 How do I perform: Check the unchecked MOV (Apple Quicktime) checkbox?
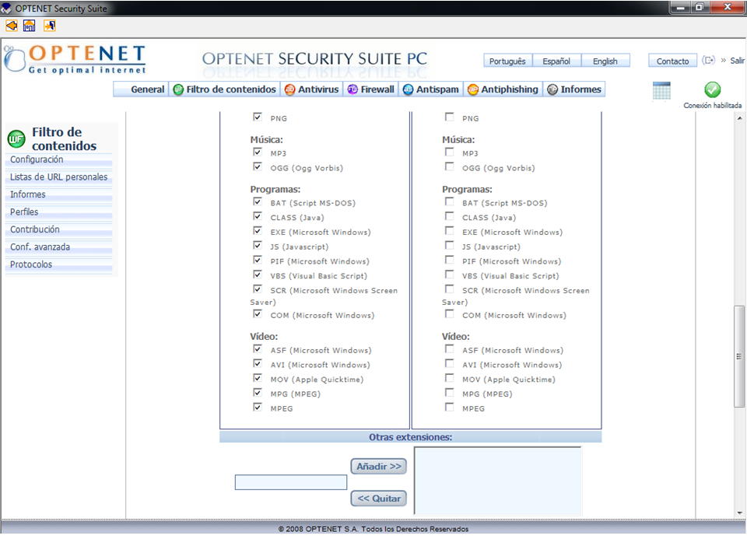click(449, 379)
